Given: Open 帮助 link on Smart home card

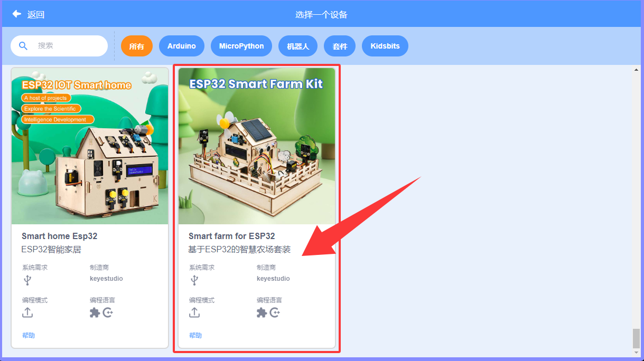Looking at the screenshot, I should [x=29, y=335].
